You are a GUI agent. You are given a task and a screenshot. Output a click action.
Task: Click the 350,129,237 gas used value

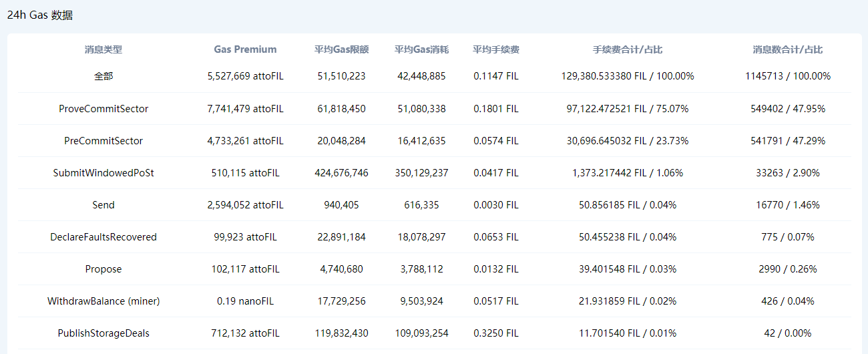421,172
